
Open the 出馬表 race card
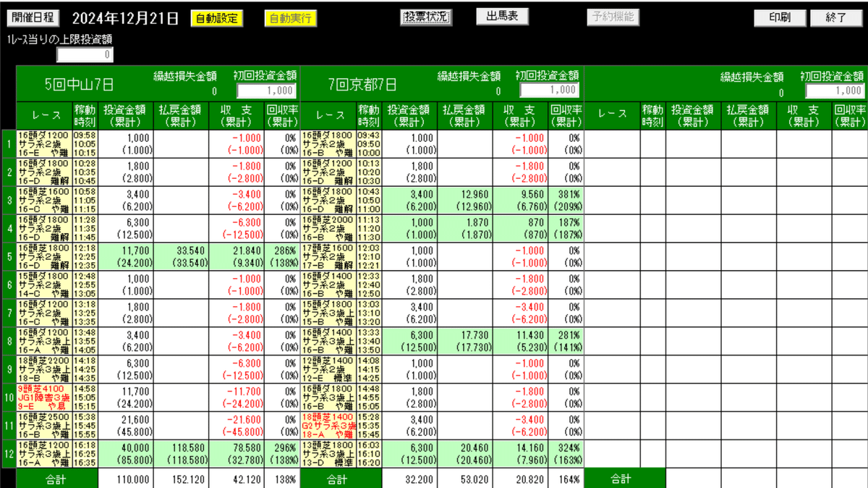502,17
